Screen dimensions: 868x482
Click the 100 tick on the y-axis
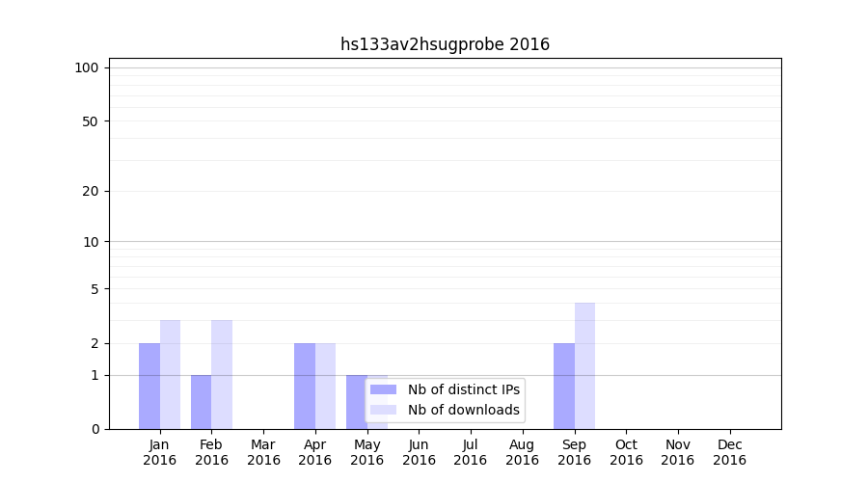point(87,67)
